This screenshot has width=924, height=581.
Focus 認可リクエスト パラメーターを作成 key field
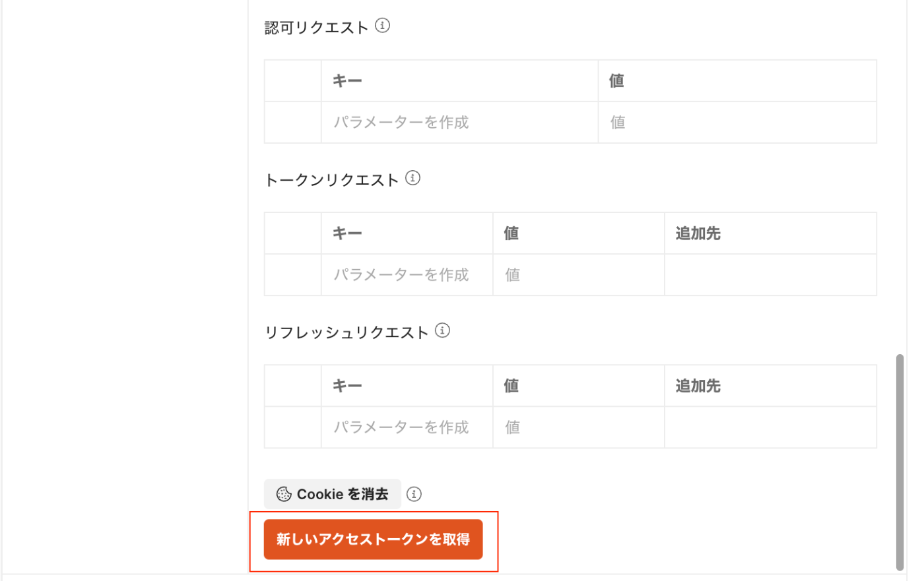pyautogui.click(x=459, y=122)
